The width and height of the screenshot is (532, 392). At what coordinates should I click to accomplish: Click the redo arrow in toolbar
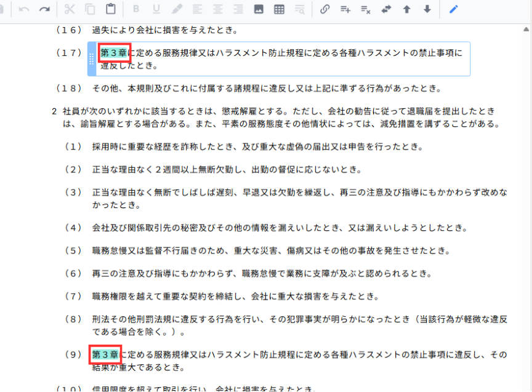point(44,10)
